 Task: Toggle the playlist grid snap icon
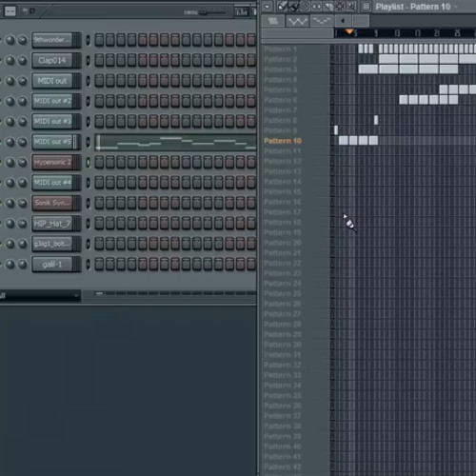point(366,6)
